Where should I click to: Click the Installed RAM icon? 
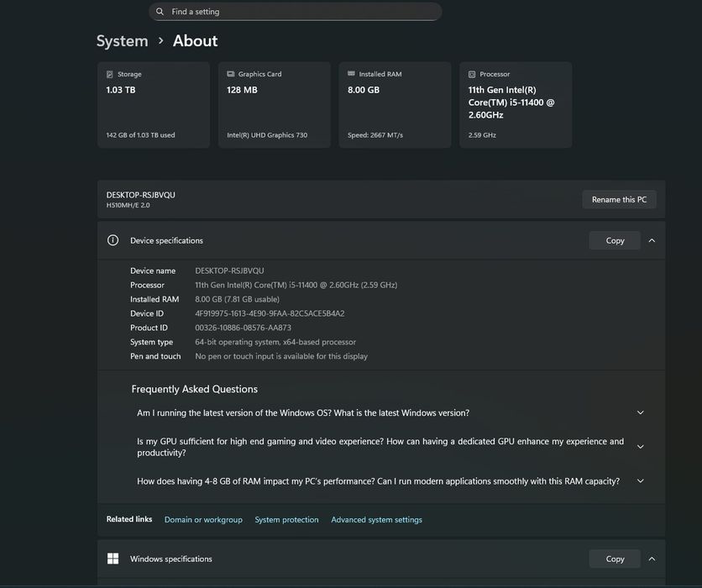click(352, 75)
